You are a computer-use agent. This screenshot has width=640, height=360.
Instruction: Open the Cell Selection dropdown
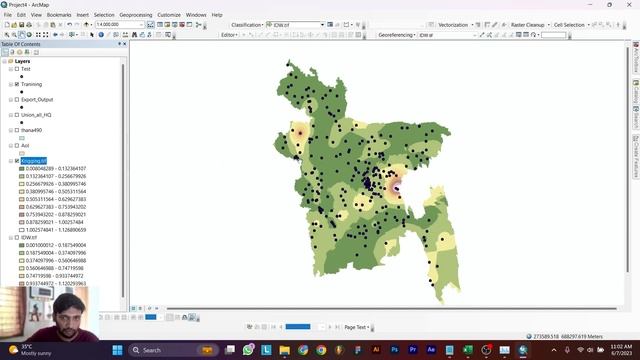pos(572,25)
